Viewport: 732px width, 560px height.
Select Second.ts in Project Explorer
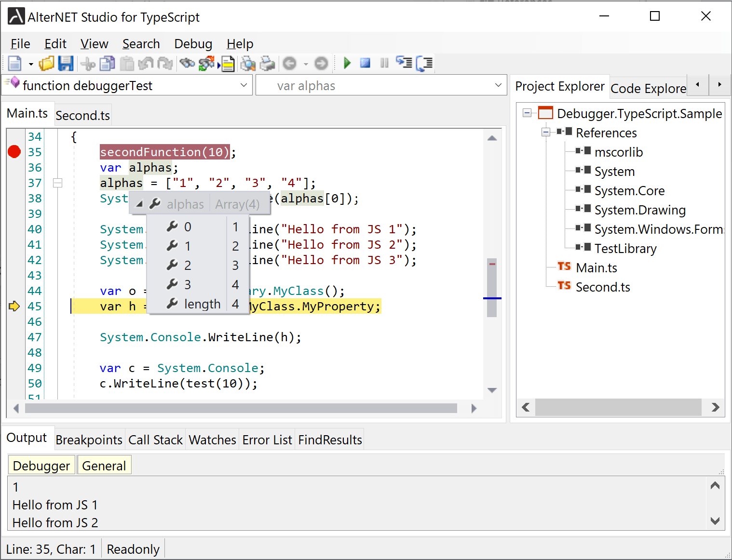click(602, 287)
